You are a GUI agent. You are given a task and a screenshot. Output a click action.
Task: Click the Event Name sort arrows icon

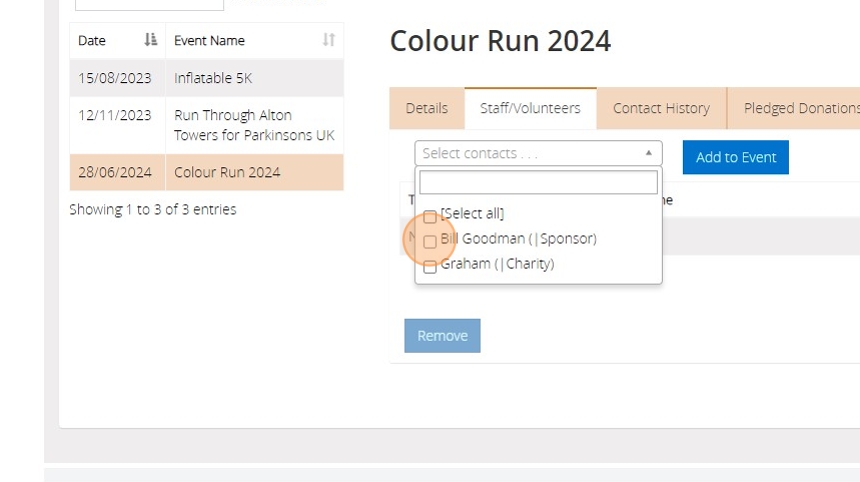click(x=328, y=41)
